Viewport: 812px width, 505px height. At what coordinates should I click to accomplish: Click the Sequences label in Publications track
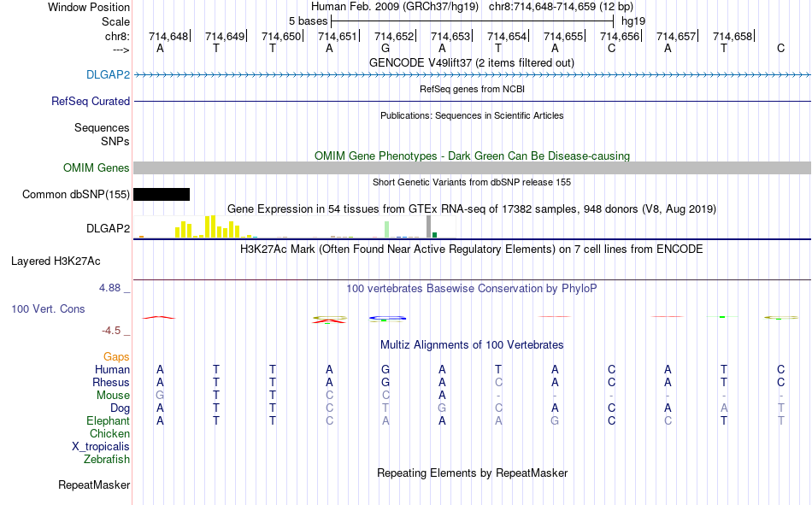[x=102, y=127]
